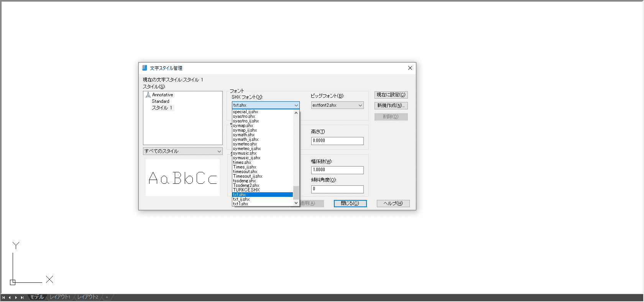Image resolution: width=644 pixels, height=302 pixels.
Task: Choose Tssdeng2.shx from the font list
Action: coord(263,185)
